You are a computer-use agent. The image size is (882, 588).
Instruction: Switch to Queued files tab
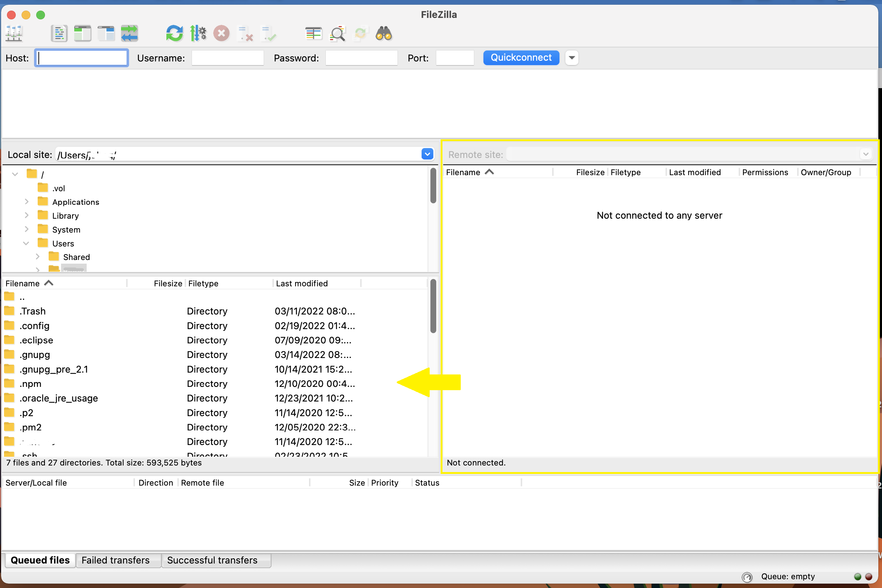(40, 560)
